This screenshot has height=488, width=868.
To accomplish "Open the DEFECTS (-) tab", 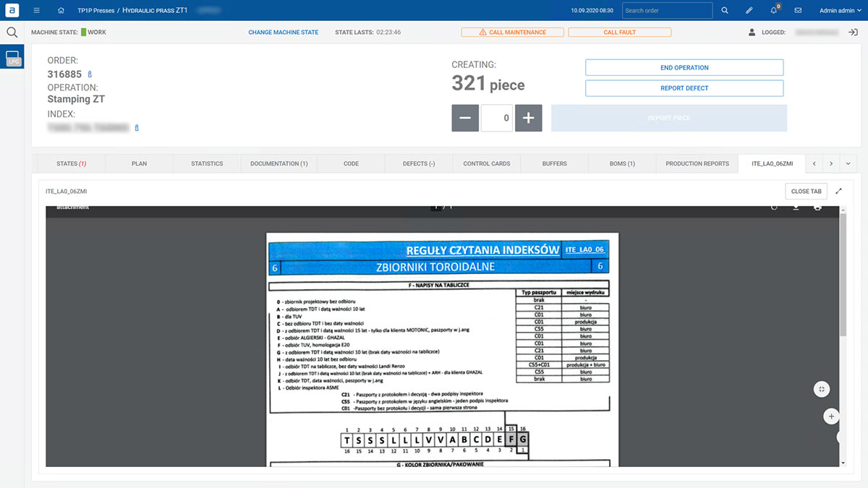I will click(419, 164).
